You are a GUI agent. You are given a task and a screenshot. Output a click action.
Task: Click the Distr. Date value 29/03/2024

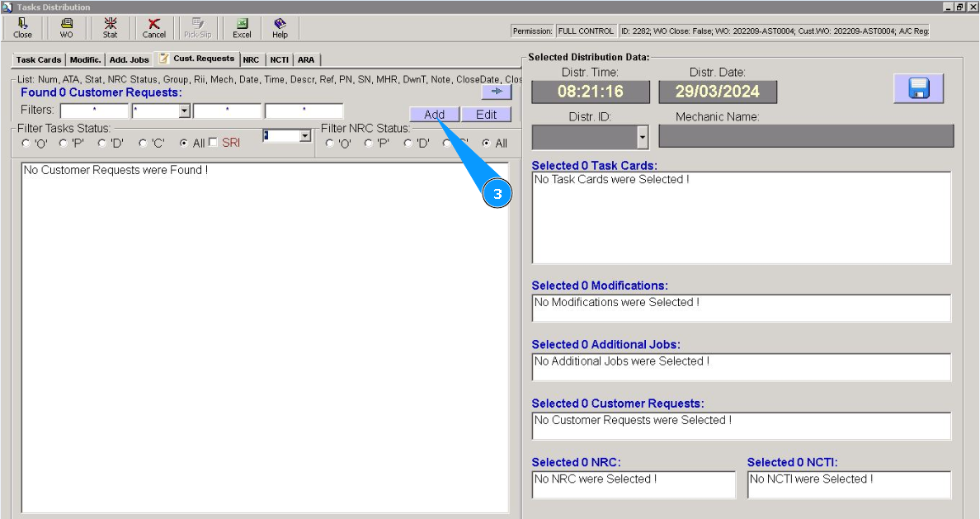coord(718,92)
